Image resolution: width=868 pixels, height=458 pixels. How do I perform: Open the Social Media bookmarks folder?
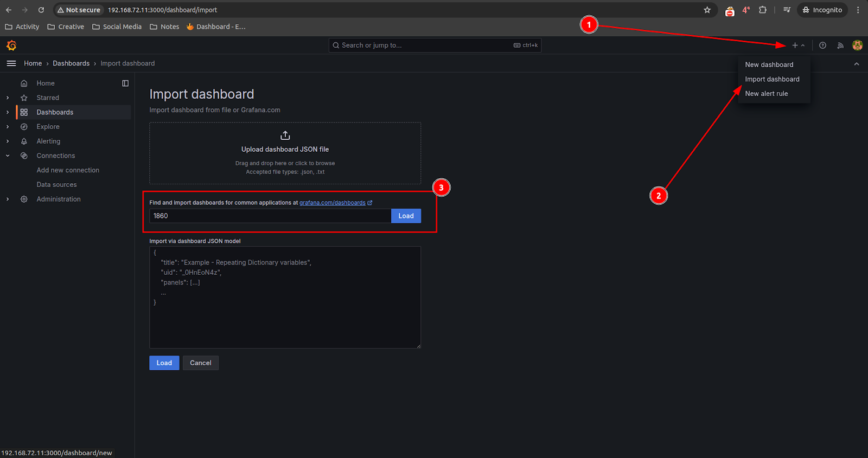[x=117, y=27]
